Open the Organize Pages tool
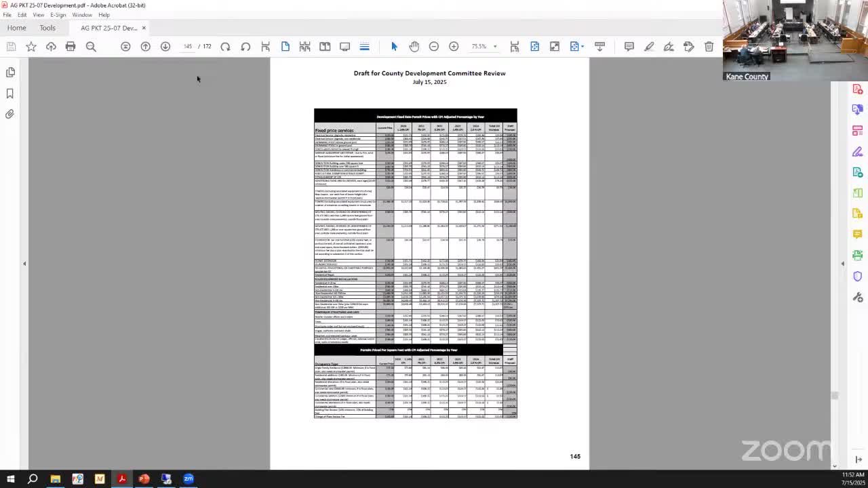Screen dimensions: 868x488 tap(858, 130)
